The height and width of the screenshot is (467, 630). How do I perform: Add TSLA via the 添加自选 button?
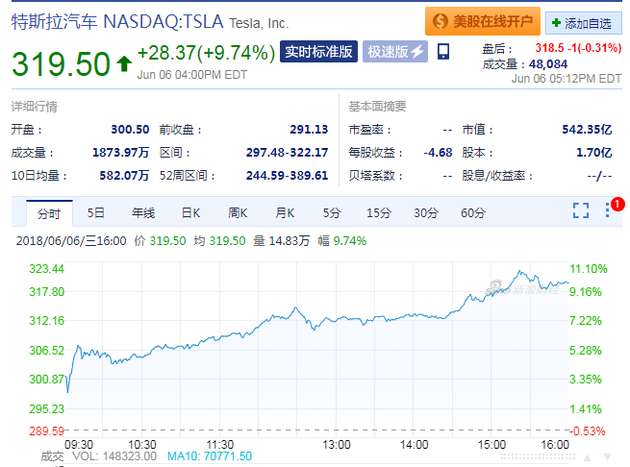583,23
